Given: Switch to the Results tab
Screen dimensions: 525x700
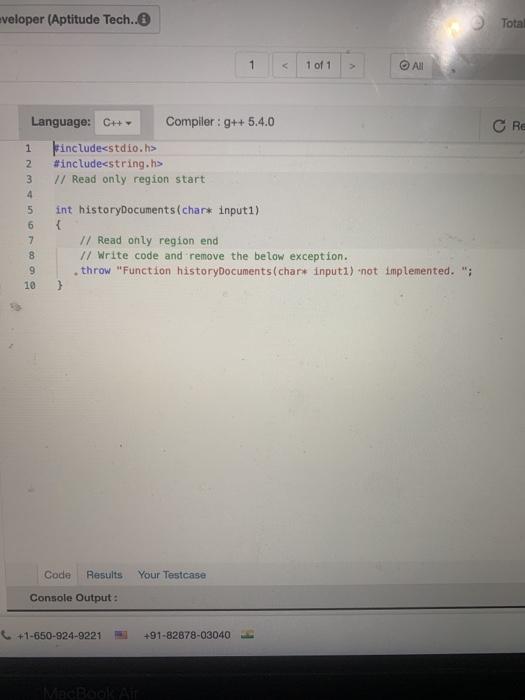Looking at the screenshot, I should (x=104, y=575).
